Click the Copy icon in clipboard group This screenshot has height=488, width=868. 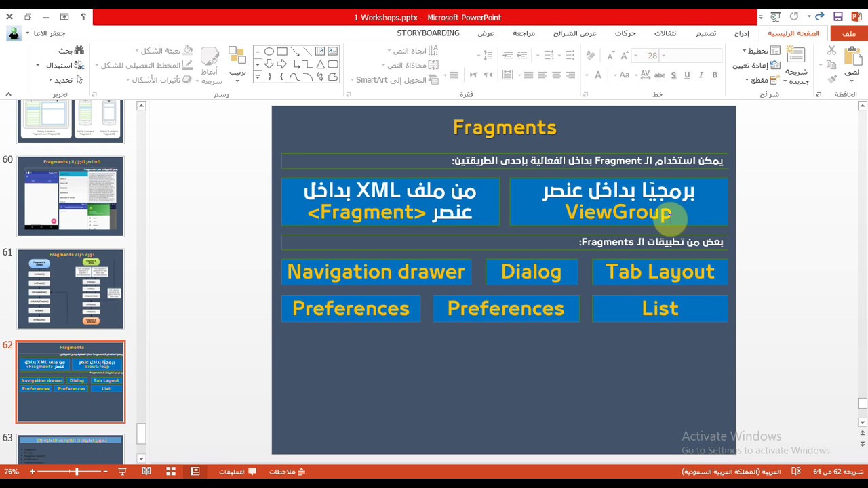[832, 65]
